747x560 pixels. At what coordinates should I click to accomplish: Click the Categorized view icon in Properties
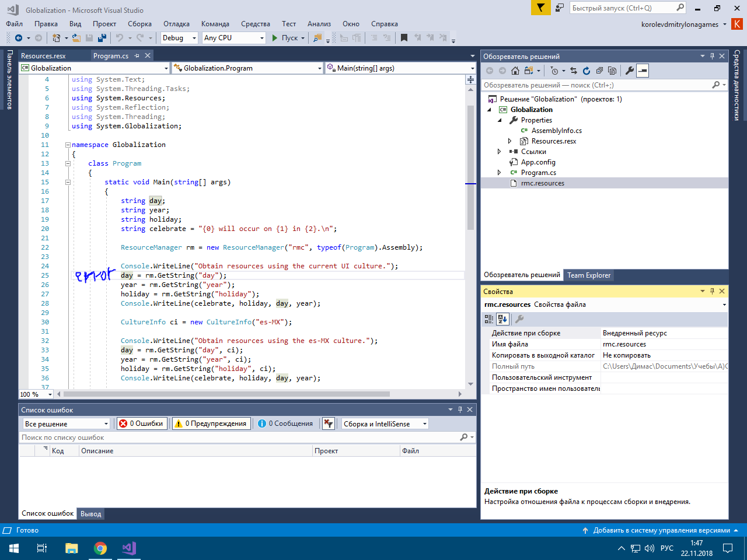coord(489,319)
